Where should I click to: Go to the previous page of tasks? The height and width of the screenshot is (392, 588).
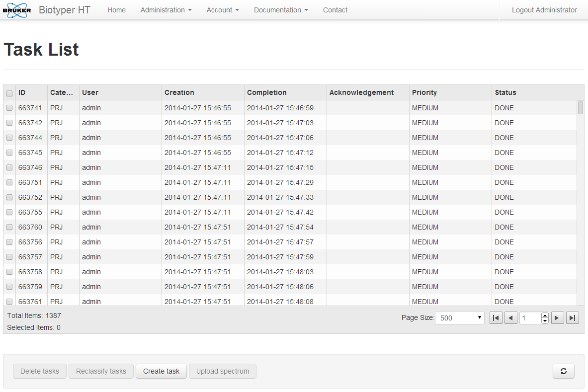coord(511,318)
